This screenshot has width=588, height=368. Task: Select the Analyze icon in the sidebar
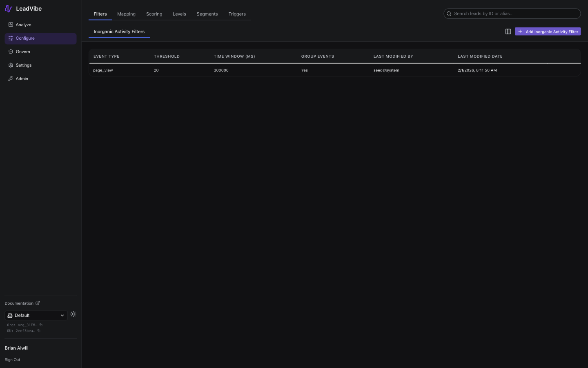click(x=11, y=25)
